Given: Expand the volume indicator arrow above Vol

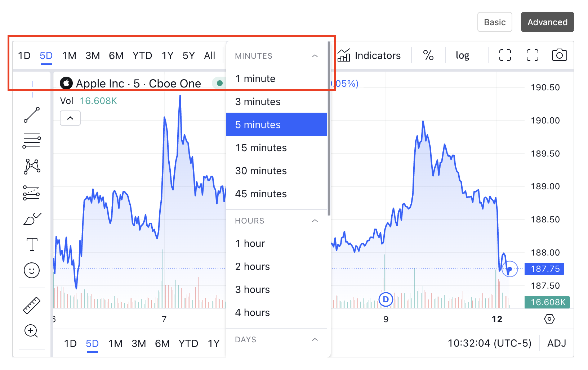Looking at the screenshot, I should (x=70, y=118).
